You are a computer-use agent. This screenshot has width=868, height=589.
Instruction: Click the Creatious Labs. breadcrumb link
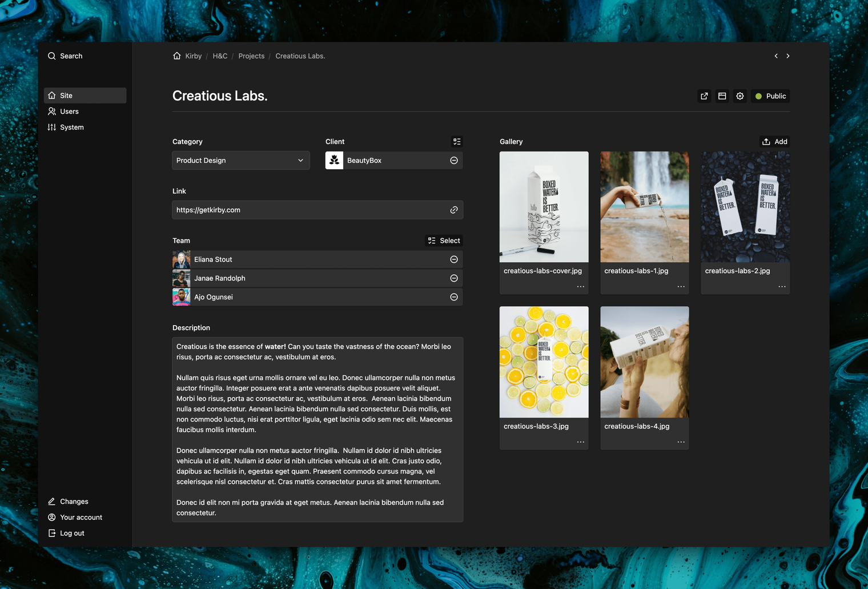300,56
